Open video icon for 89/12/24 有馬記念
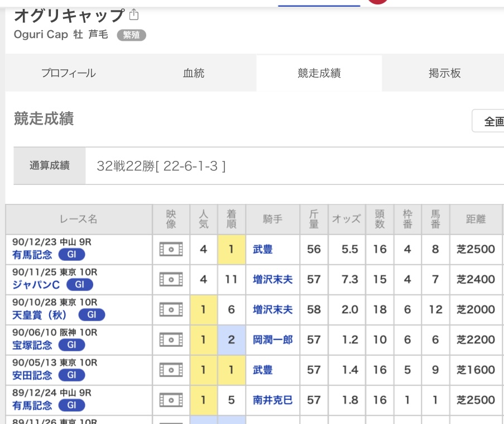Viewport: 504px width, 424px height. [x=171, y=400]
